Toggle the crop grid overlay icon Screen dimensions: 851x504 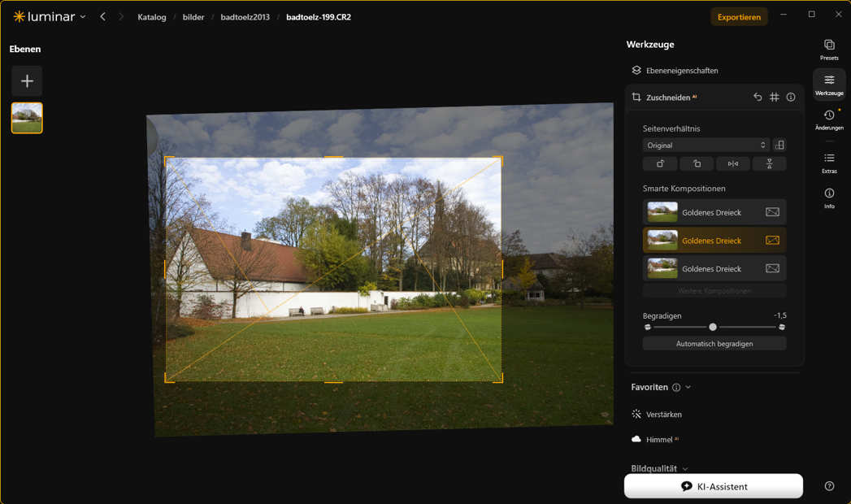pos(775,97)
